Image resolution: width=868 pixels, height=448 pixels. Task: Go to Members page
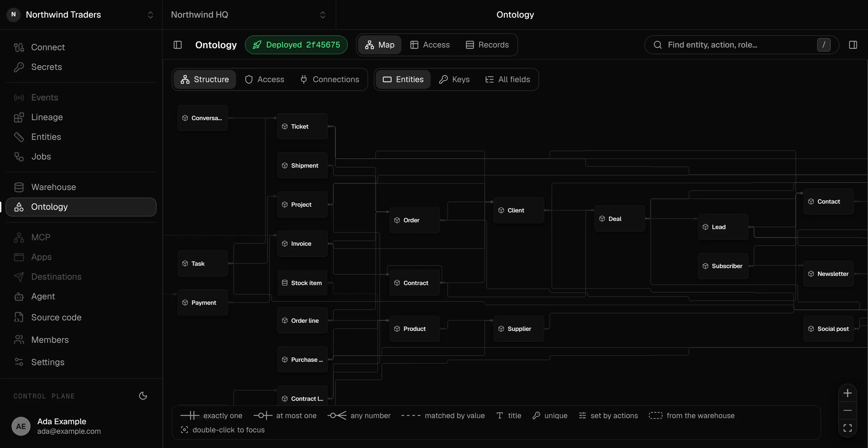(x=81, y=340)
